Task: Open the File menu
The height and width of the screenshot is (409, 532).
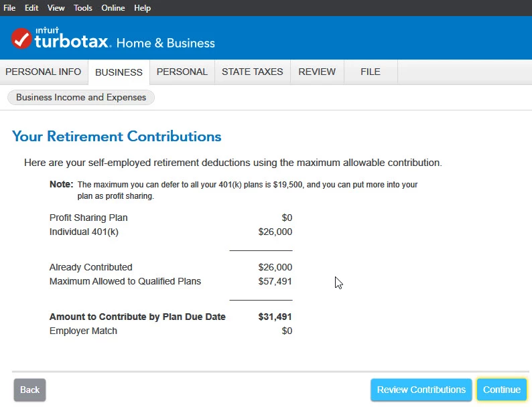Action: point(9,8)
